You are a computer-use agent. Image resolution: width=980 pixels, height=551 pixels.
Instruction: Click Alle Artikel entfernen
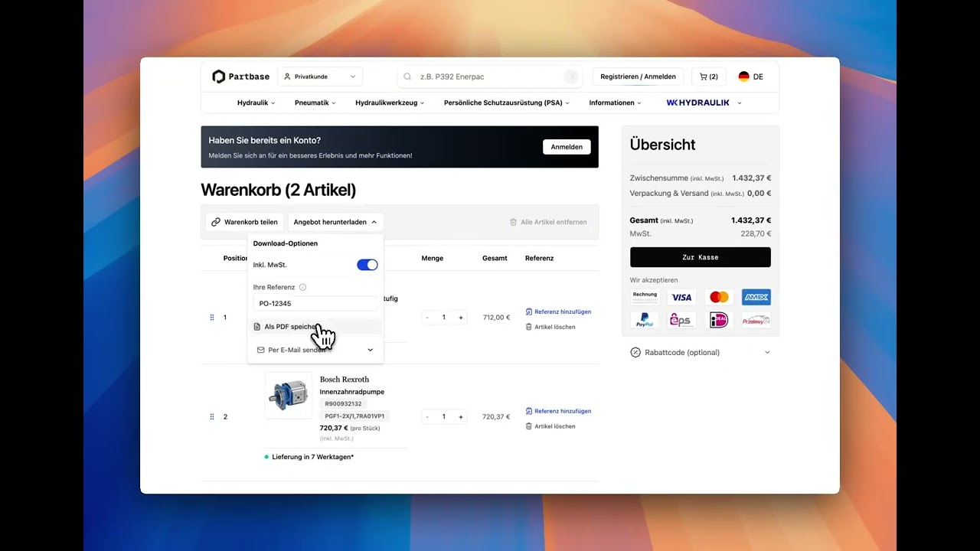[x=548, y=222]
